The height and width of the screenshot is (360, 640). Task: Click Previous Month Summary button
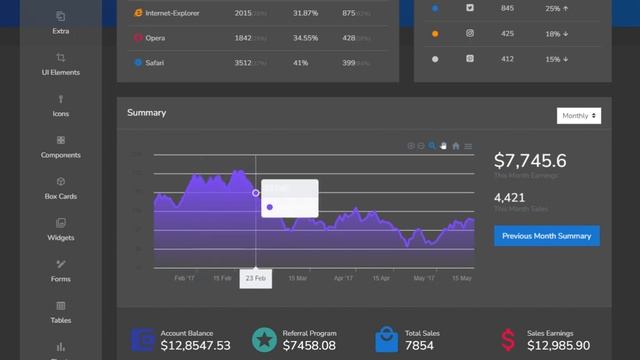547,236
